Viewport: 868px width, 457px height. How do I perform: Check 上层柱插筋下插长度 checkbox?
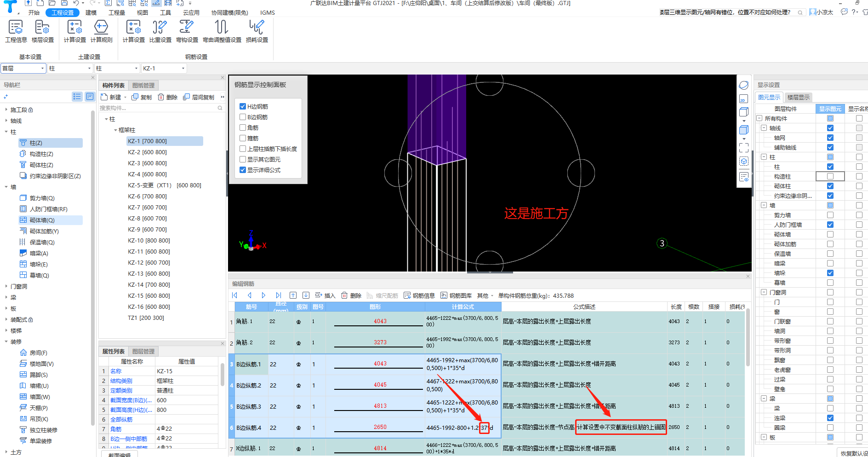click(x=243, y=149)
